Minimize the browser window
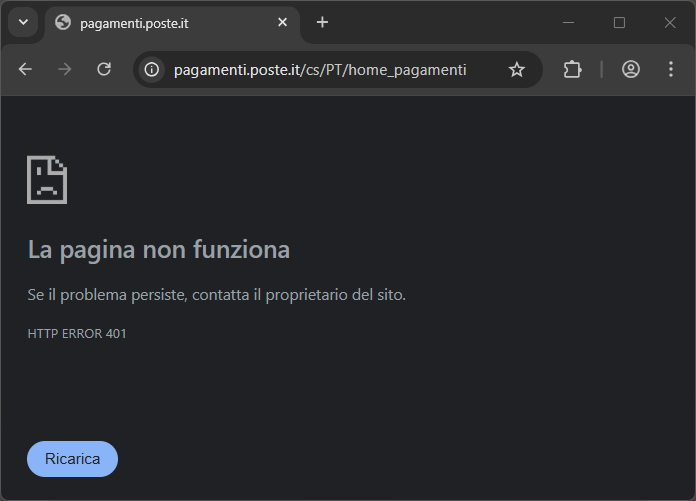 pyautogui.click(x=569, y=23)
